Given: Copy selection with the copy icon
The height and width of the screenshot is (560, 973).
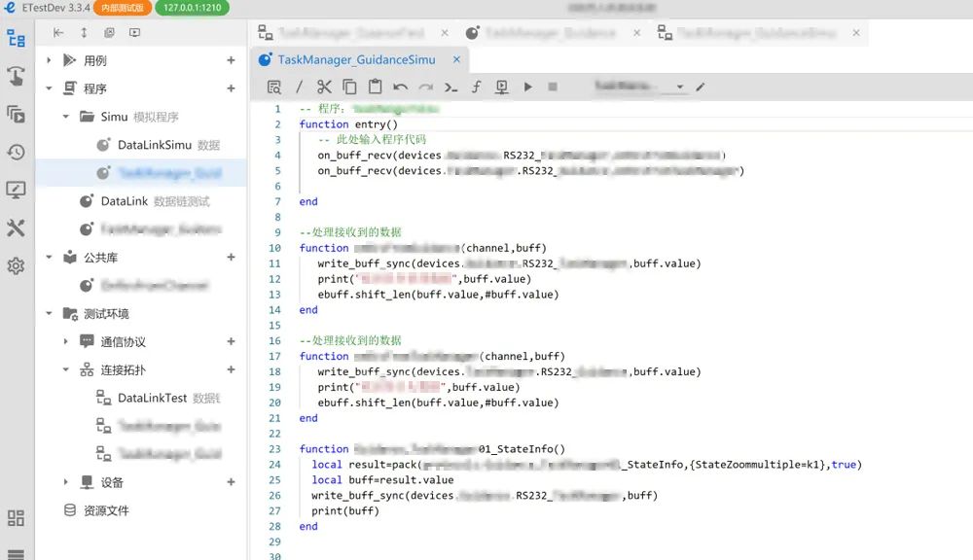Looking at the screenshot, I should (x=350, y=87).
